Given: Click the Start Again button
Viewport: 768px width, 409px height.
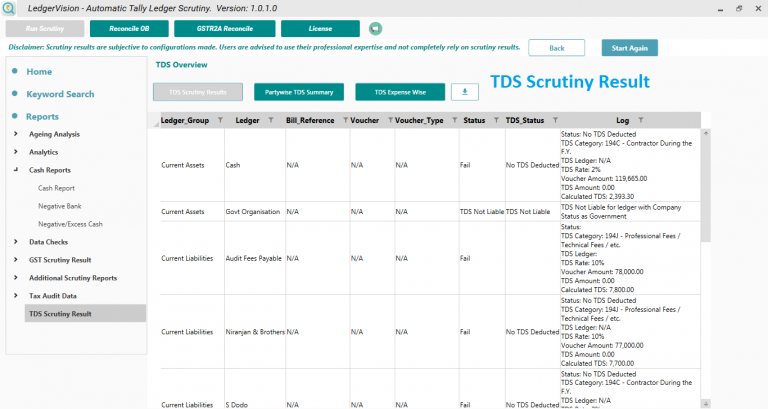Looking at the screenshot, I should point(629,48).
